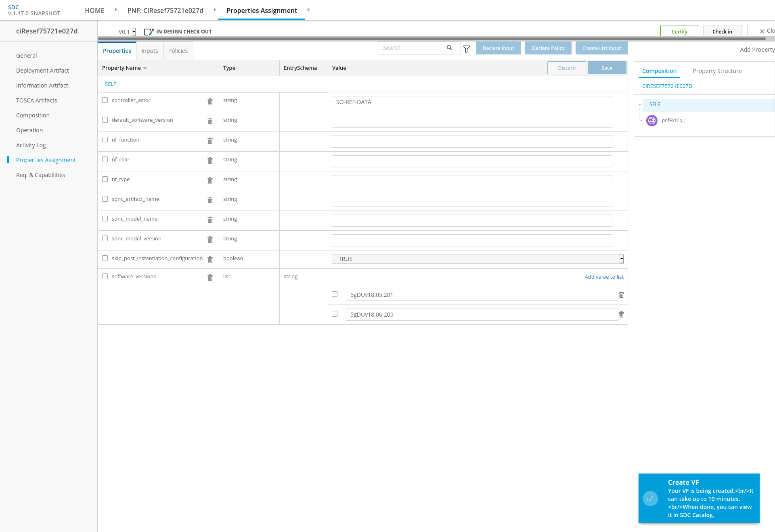Viewport: 775px width, 532px height.
Task: Tick the controller_actor checkbox
Action: point(105,100)
